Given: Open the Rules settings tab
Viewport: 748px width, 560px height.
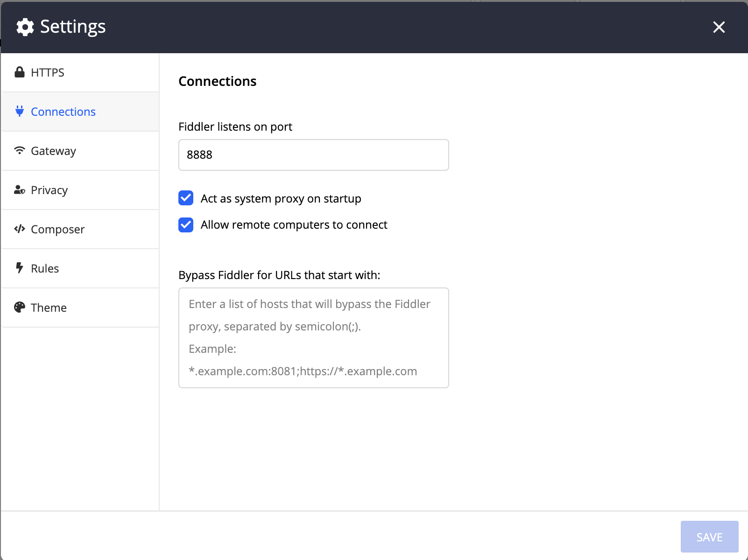Looking at the screenshot, I should [x=45, y=268].
